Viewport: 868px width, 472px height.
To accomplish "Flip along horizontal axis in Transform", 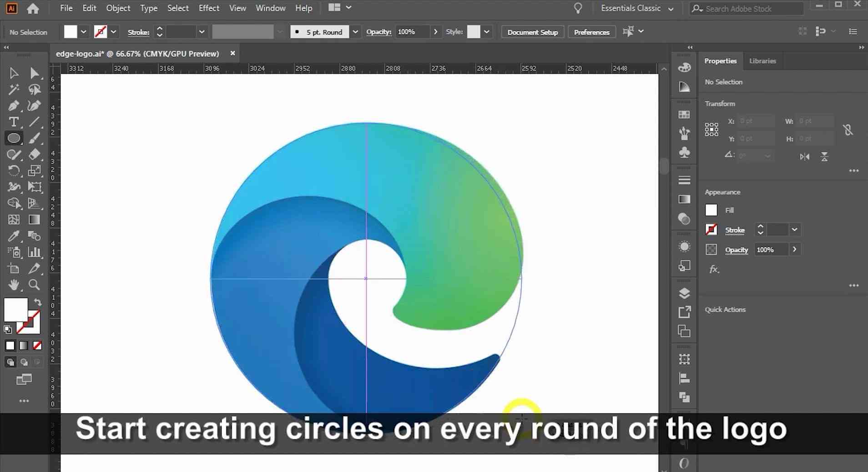I will point(804,157).
